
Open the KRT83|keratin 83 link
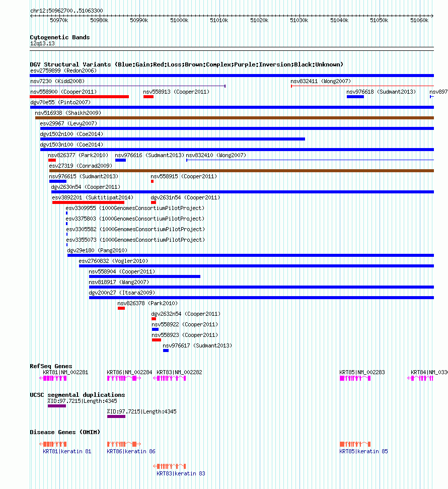[181, 473]
